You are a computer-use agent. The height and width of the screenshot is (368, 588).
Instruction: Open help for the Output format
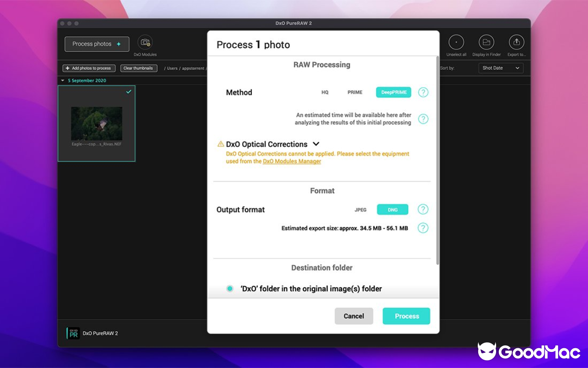coord(423,210)
